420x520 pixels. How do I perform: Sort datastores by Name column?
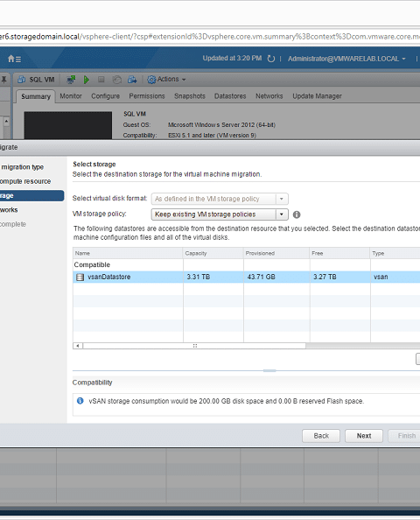click(x=128, y=253)
